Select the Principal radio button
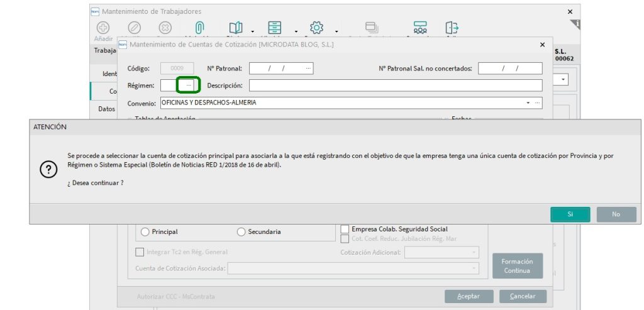This screenshot has height=310, width=644. click(145, 232)
